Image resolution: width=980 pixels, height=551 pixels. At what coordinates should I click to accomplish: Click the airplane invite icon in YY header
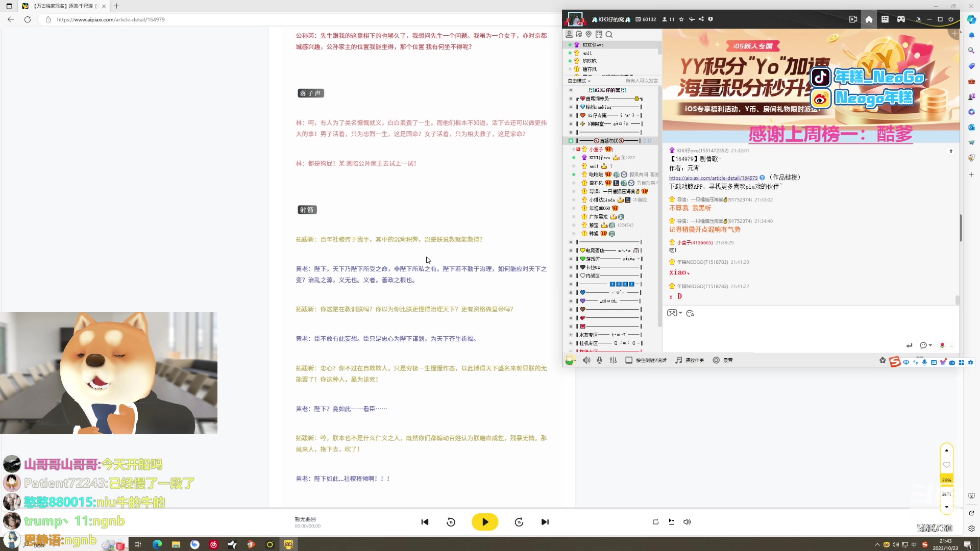(x=692, y=19)
